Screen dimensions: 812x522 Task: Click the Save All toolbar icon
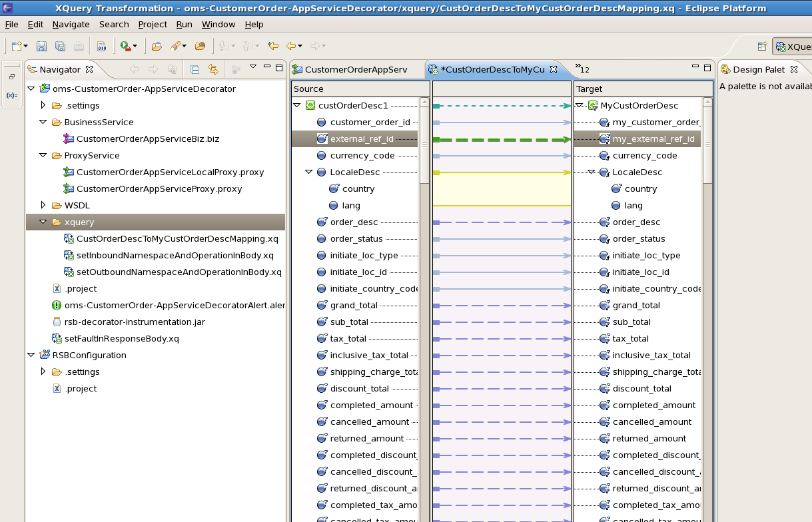(60, 46)
